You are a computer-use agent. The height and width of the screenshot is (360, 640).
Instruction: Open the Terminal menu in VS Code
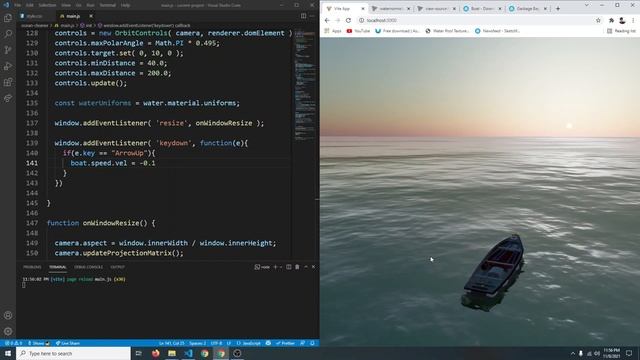click(x=108, y=5)
